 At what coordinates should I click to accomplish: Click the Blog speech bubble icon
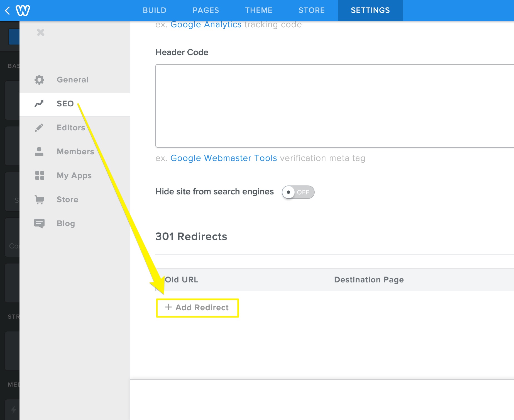(x=39, y=223)
